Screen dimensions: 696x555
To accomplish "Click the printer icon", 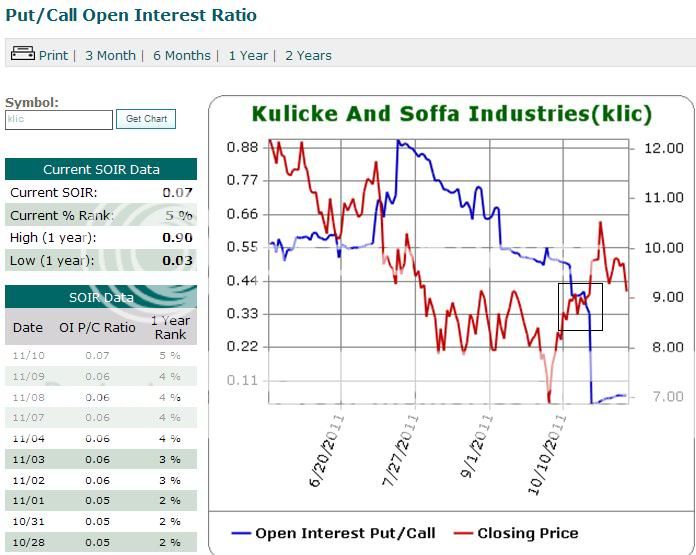I will (x=22, y=54).
